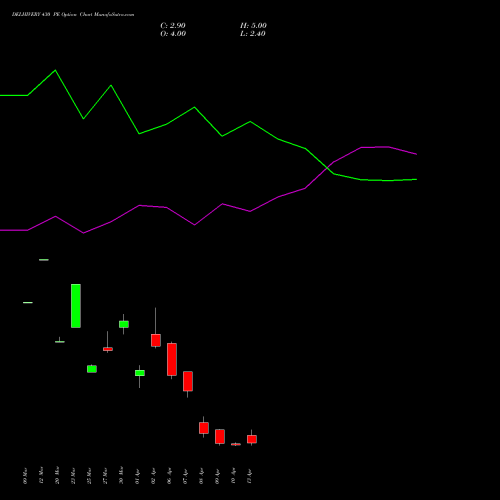Click the '12 Mar' date axis label
Image resolution: width=500 pixels, height=500 pixels.
pyautogui.click(x=41, y=476)
